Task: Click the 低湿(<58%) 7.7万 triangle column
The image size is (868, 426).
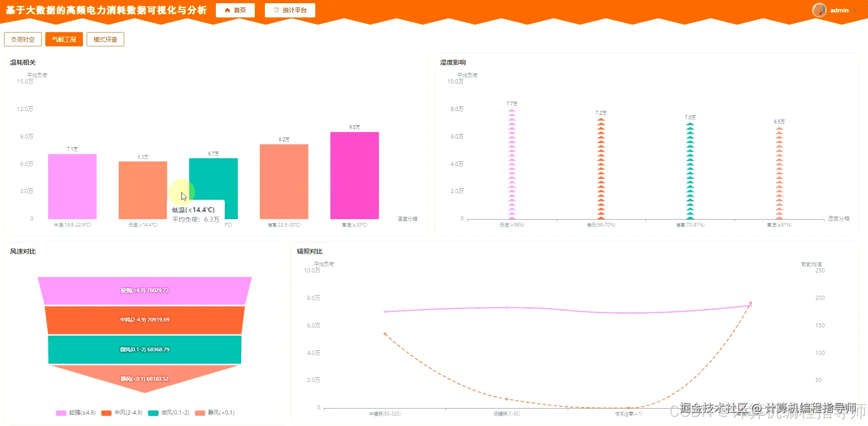Action: pos(512,164)
